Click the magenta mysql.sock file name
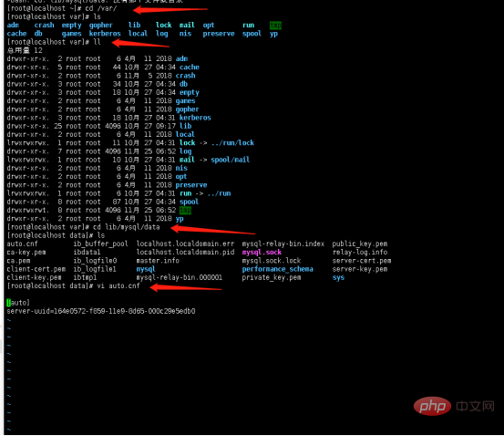504x436 pixels. (262, 252)
